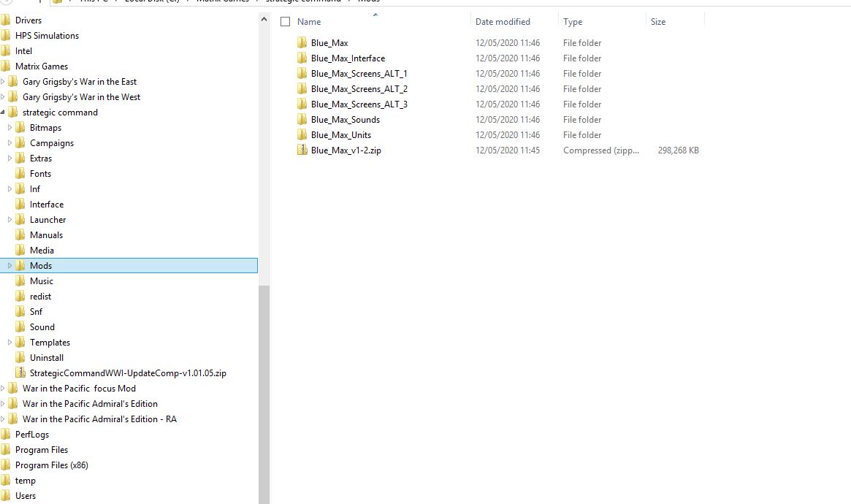Open the Blue_Max_Screens_ALT_3 folder icon
The width and height of the screenshot is (851, 504).
[x=302, y=104]
